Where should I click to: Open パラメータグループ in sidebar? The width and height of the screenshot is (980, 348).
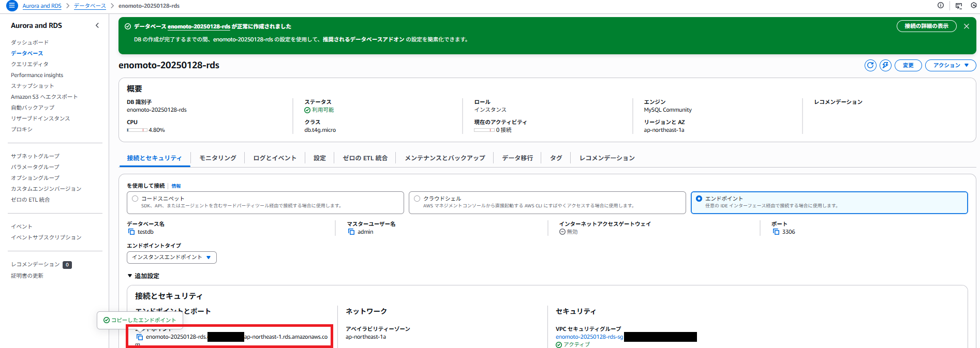click(x=35, y=167)
